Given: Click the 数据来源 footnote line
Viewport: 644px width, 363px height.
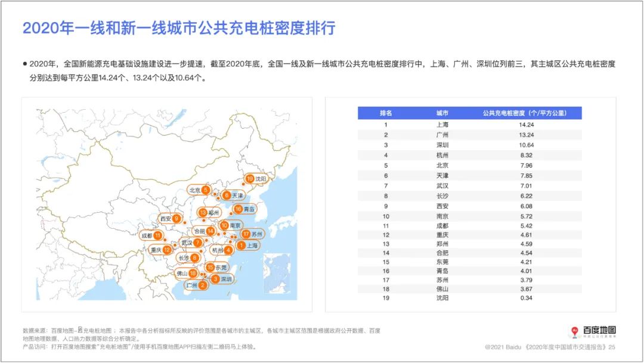Looking at the screenshot, I should (202, 334).
